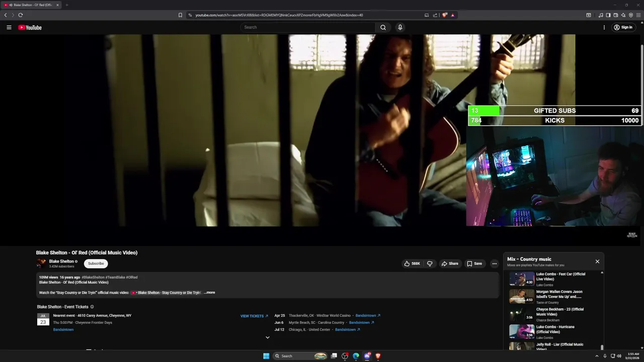Open Brave Leo AI sparkle icon

623,15
